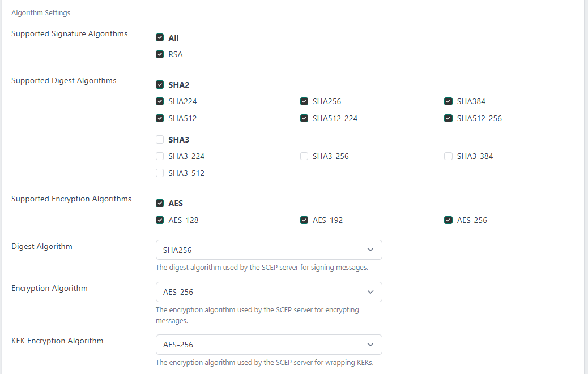Expand the Encryption Algorithm dropdown
The height and width of the screenshot is (374, 588).
[269, 292]
